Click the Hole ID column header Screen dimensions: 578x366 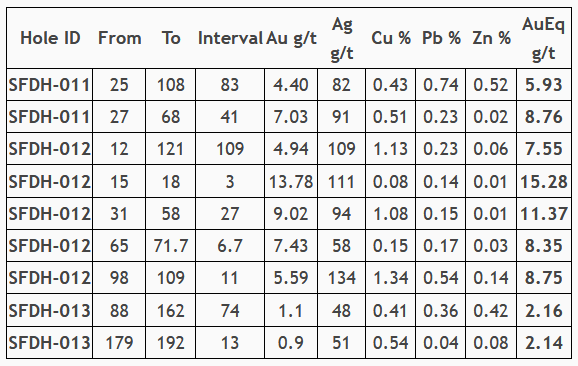tap(50, 38)
